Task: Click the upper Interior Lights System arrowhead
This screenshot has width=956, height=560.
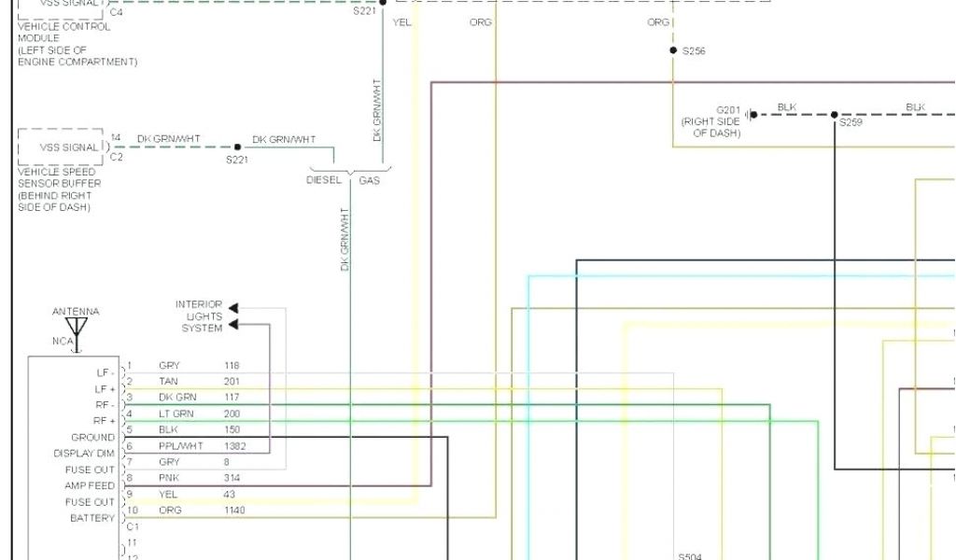Action: 233,308
